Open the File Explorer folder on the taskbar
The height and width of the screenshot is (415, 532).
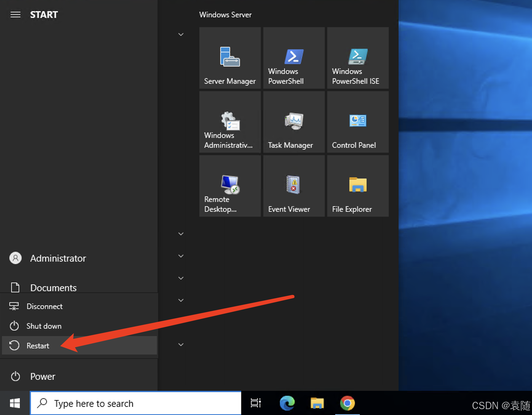pyautogui.click(x=317, y=403)
